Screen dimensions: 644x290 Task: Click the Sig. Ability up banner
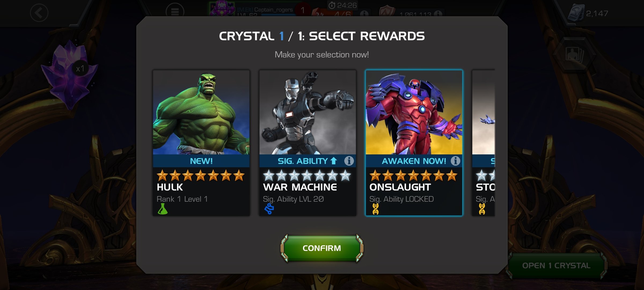[308, 161]
